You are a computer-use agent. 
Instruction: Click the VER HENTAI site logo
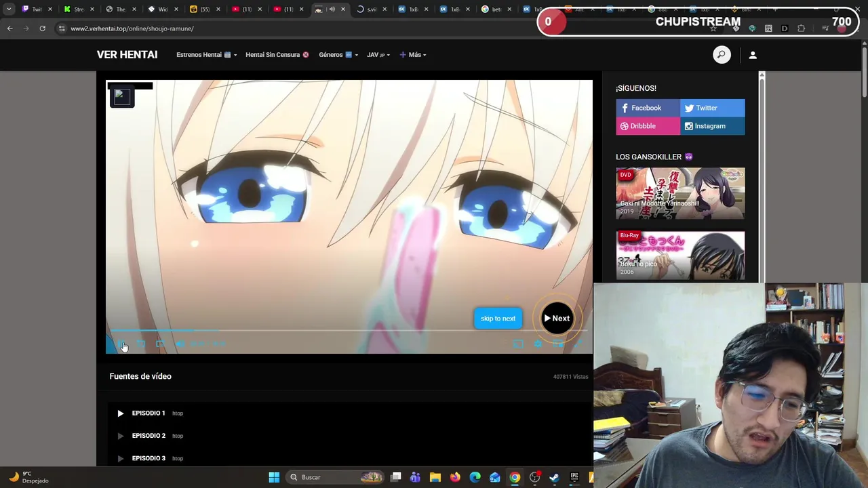[x=127, y=55]
